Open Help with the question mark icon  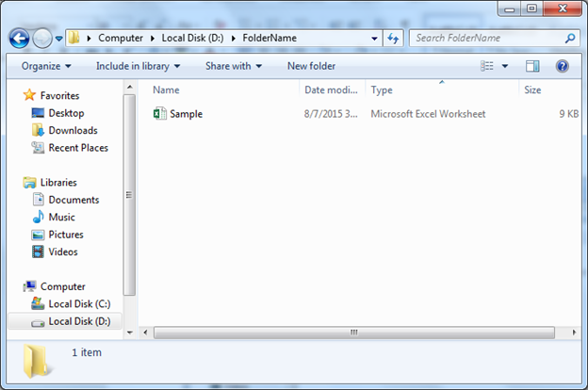(563, 66)
